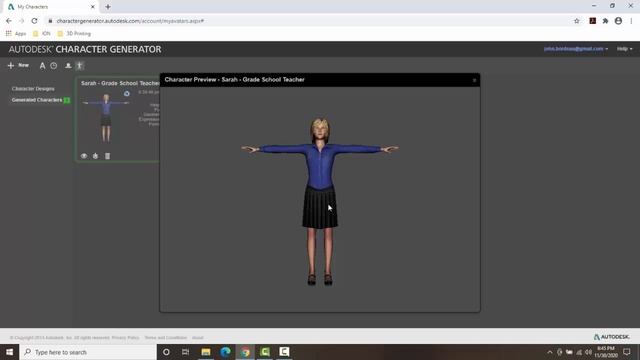Open the Chrome three-dot menu

[631, 21]
